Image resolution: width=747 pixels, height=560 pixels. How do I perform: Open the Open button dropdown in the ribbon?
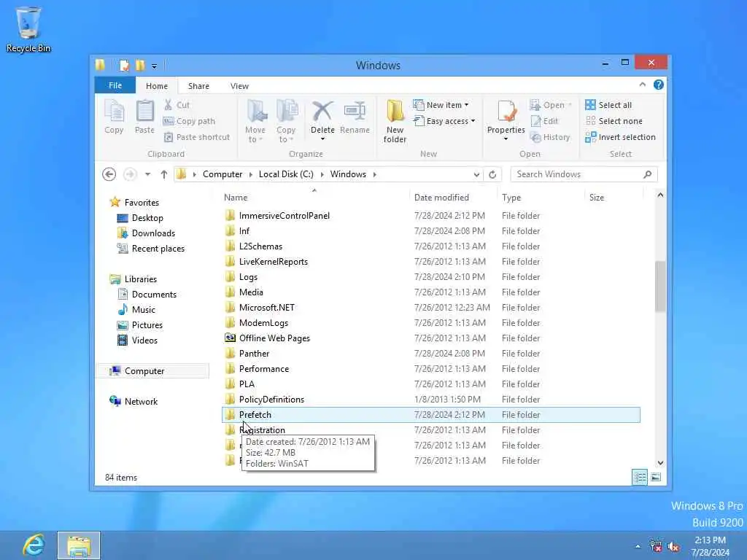click(x=570, y=105)
